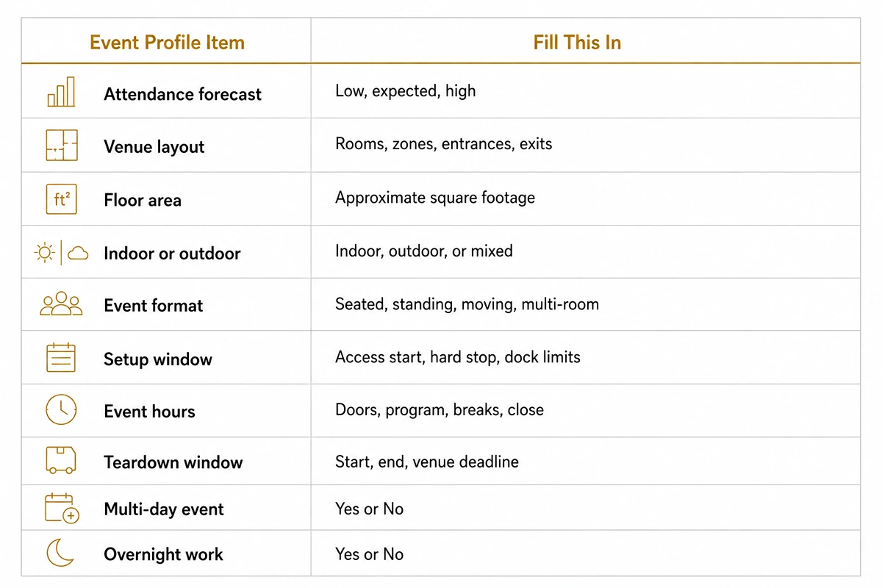Click the bar chart icon for Attendance forecast
This screenshot has height=588, width=882.
(61, 92)
